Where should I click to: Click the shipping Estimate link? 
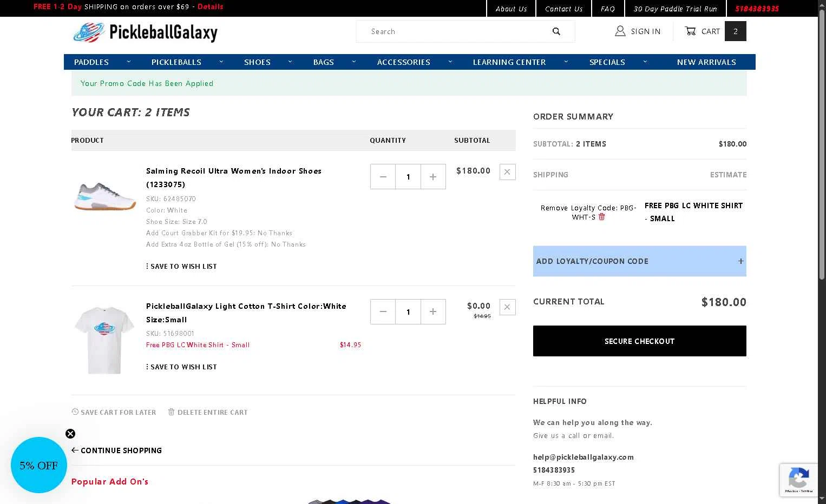pos(728,175)
